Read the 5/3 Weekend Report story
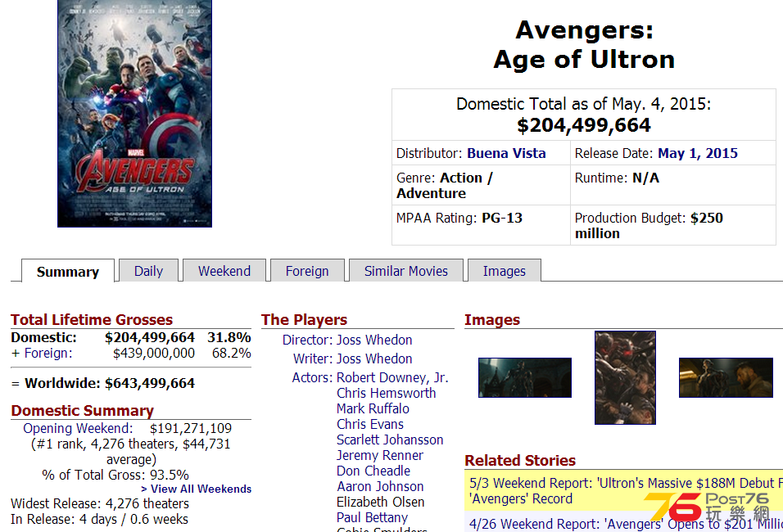The width and height of the screenshot is (783, 532). 627,490
